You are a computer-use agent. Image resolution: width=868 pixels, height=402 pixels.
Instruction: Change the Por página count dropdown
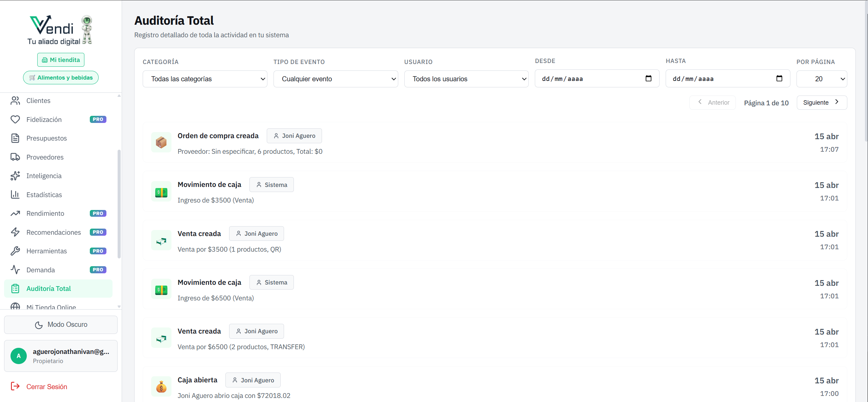coord(822,79)
